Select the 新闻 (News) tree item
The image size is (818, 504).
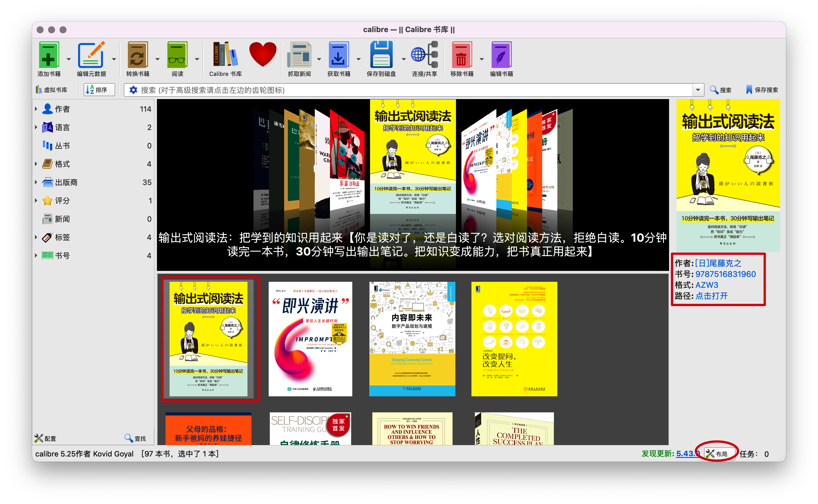(x=93, y=219)
